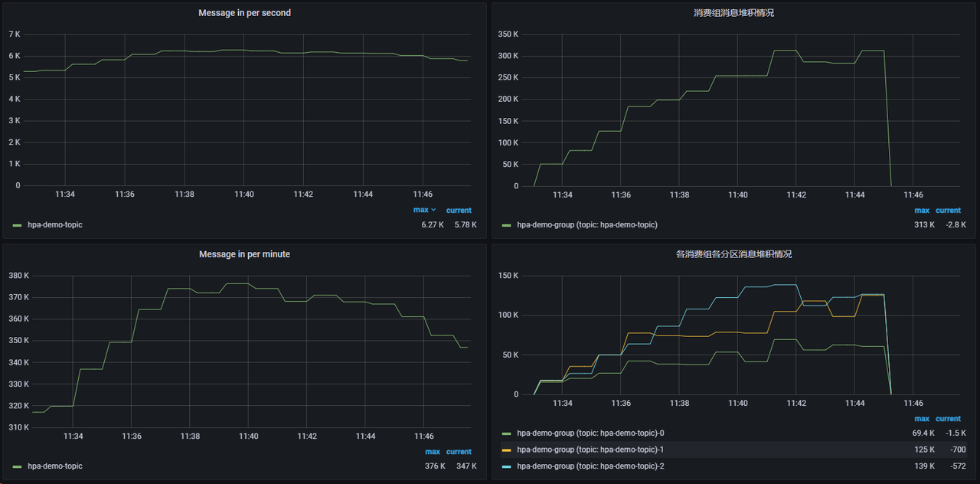Image resolution: width=980 pixels, height=484 pixels.
Task: Click sort chevron beside max in per-second panel
Action: [434, 210]
